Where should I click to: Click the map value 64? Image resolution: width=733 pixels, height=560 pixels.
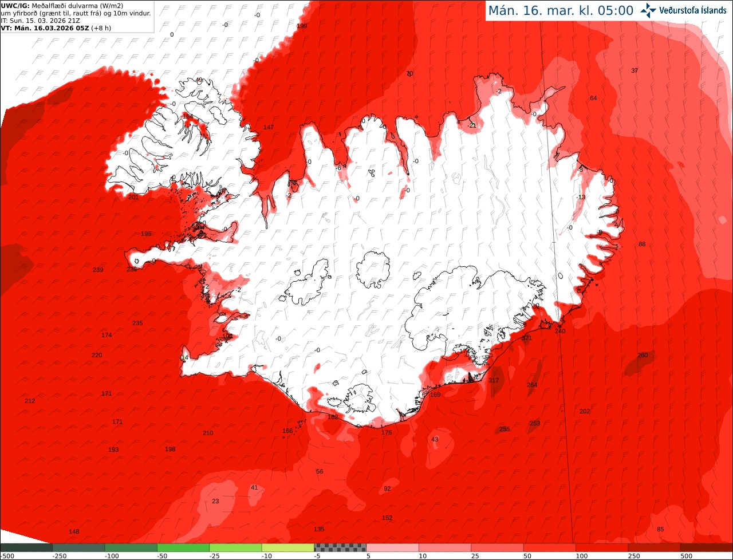[593, 98]
